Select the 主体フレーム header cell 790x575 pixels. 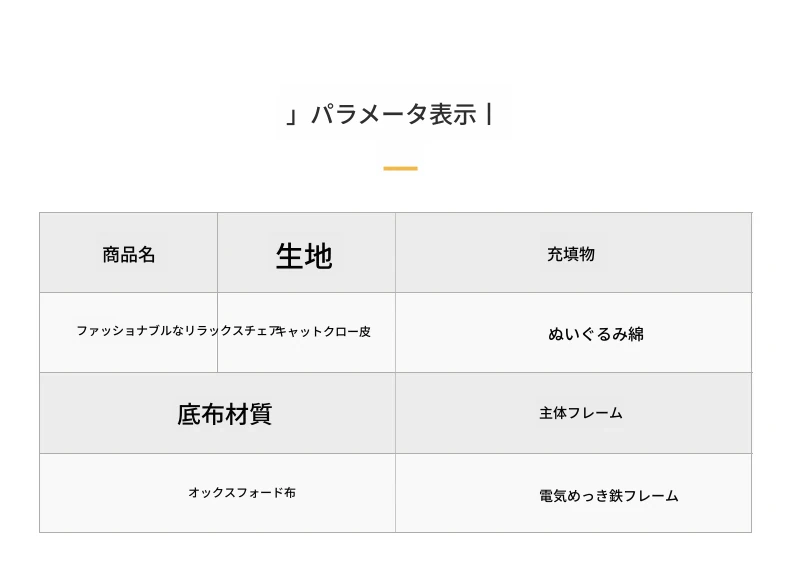click(581, 413)
